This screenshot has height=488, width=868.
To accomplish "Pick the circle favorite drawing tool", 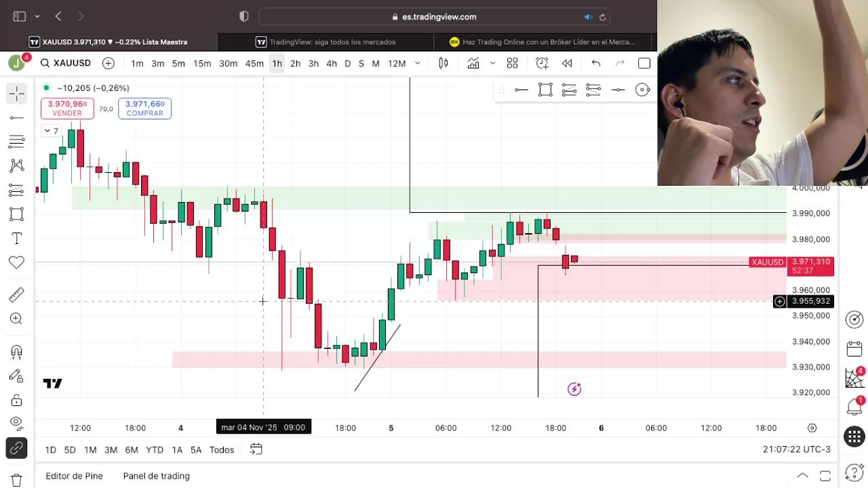I will (642, 90).
